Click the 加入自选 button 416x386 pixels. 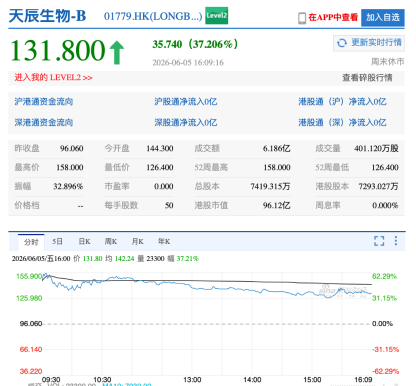[383, 17]
